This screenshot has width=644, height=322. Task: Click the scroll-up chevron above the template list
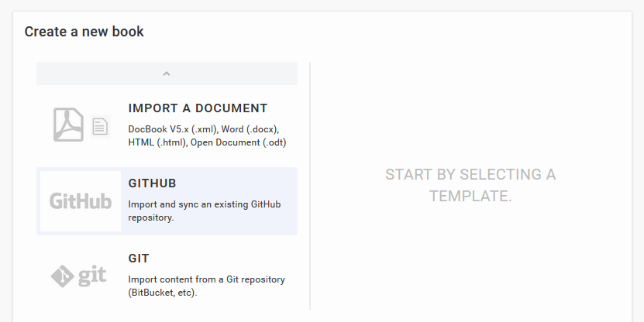point(167,74)
